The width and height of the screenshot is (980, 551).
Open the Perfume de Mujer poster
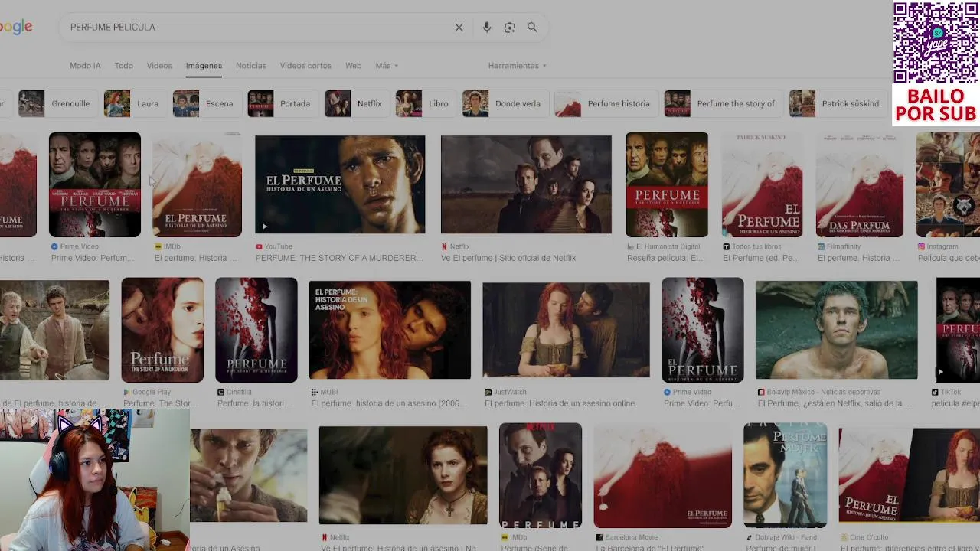pos(785,475)
